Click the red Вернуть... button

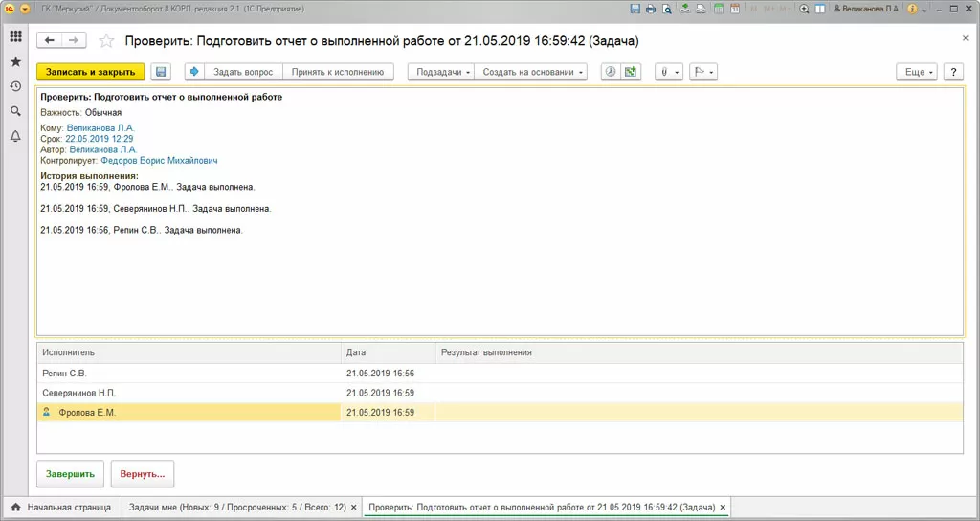click(x=143, y=474)
